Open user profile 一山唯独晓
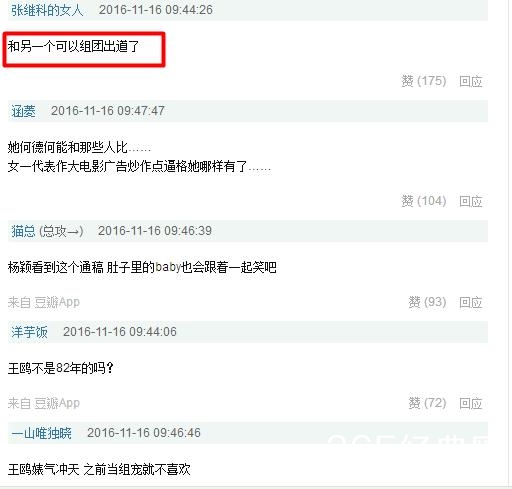The width and height of the screenshot is (512, 489). click(41, 433)
